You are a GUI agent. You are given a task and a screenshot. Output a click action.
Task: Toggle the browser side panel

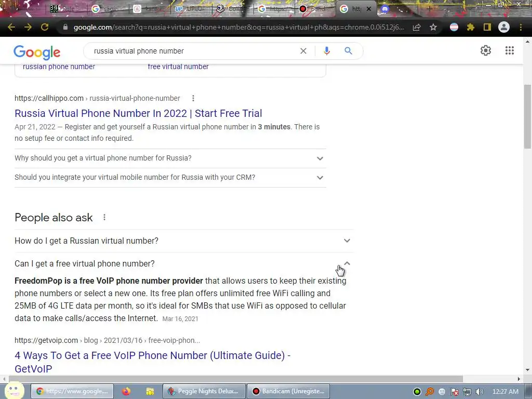pyautogui.click(x=487, y=27)
